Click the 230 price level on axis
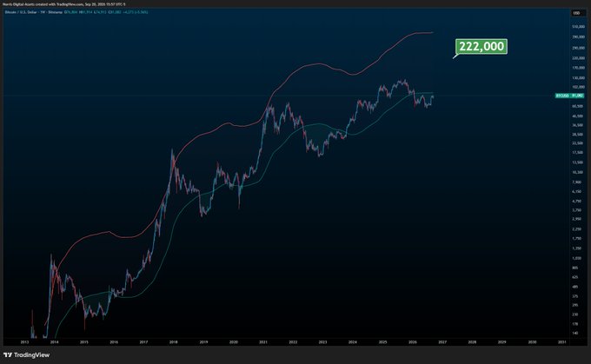The image size is (591, 364). tap(575, 314)
